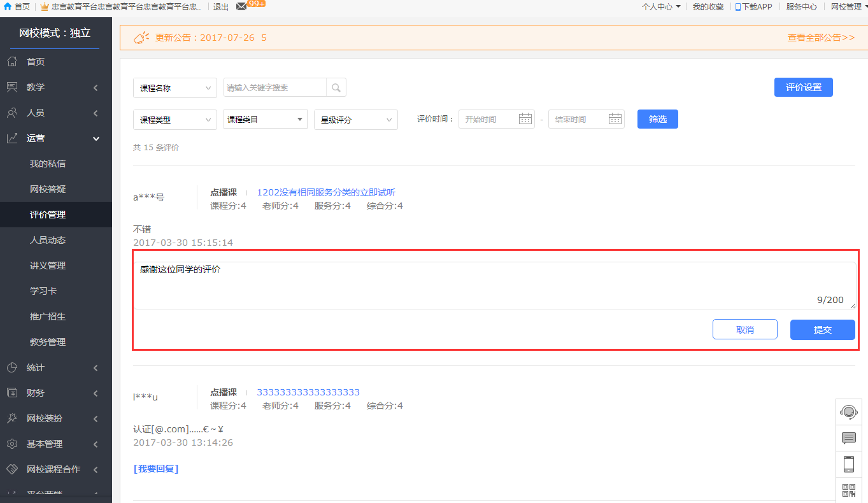This screenshot has height=503, width=868.
Task: Click the search magnifier icon
Action: [x=336, y=88]
